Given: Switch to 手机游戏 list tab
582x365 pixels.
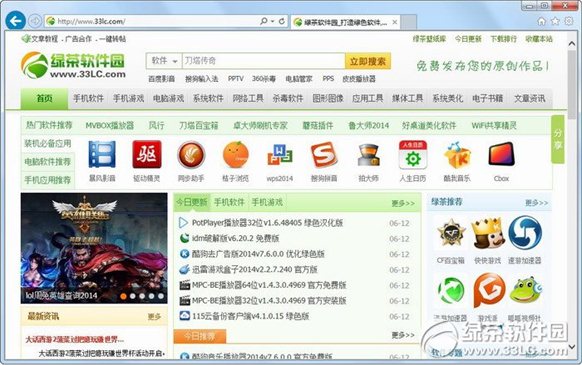Looking at the screenshot, I should coord(267,202).
